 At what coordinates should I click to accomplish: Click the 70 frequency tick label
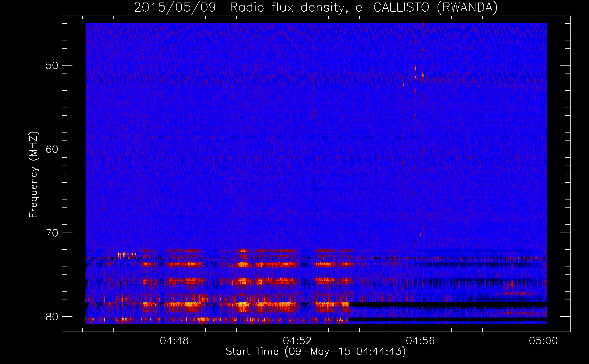coord(52,233)
